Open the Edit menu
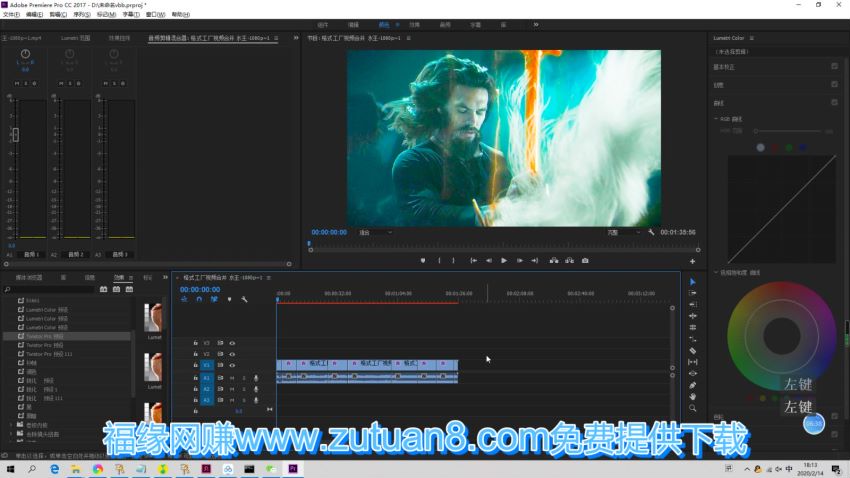 click(x=34, y=15)
